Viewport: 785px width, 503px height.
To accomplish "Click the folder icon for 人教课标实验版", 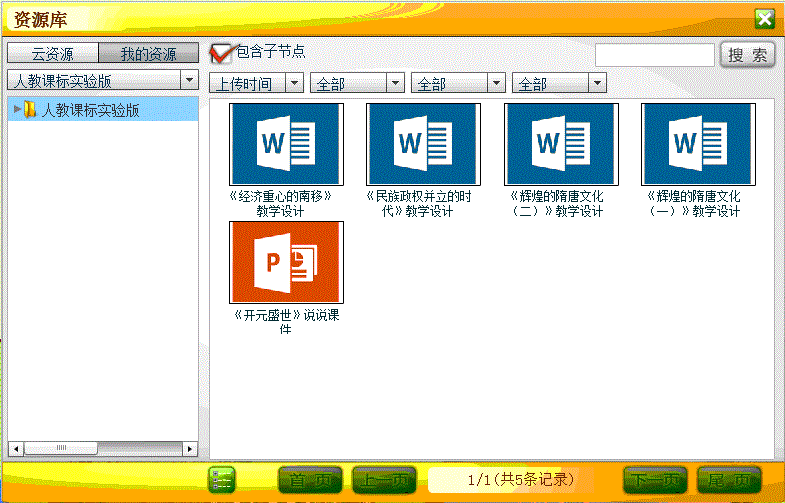I will (x=32, y=110).
